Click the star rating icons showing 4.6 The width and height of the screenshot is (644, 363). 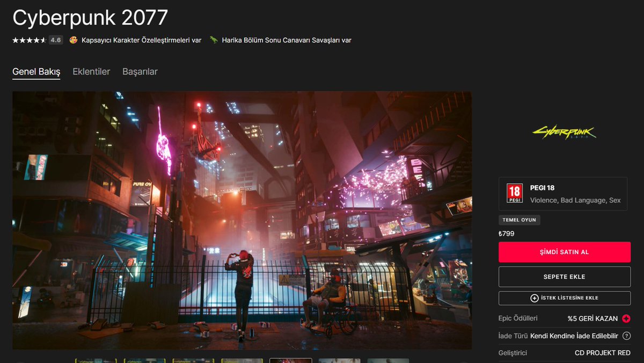(30, 39)
